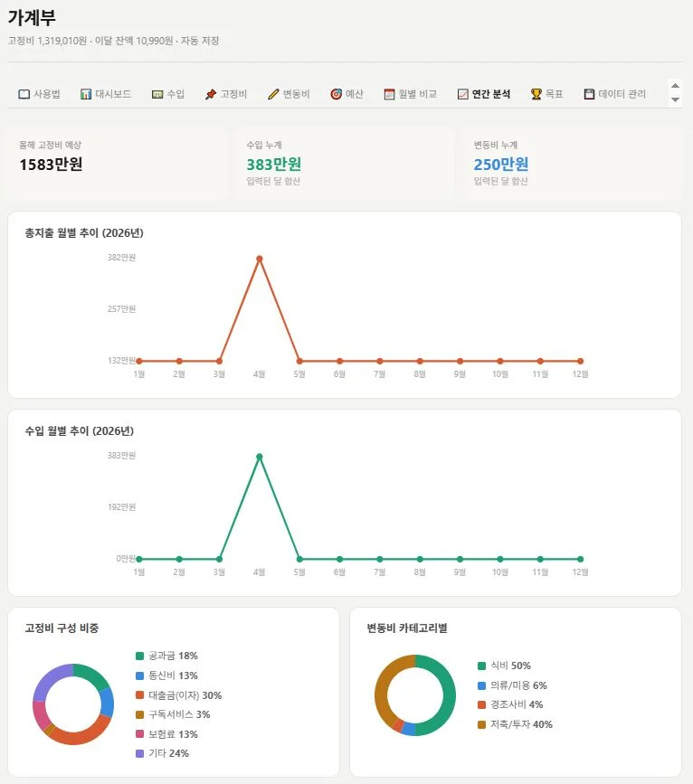Viewport: 693px width, 784px height.
Task: Click the pink 보험료 legend swatch
Action: point(139,734)
